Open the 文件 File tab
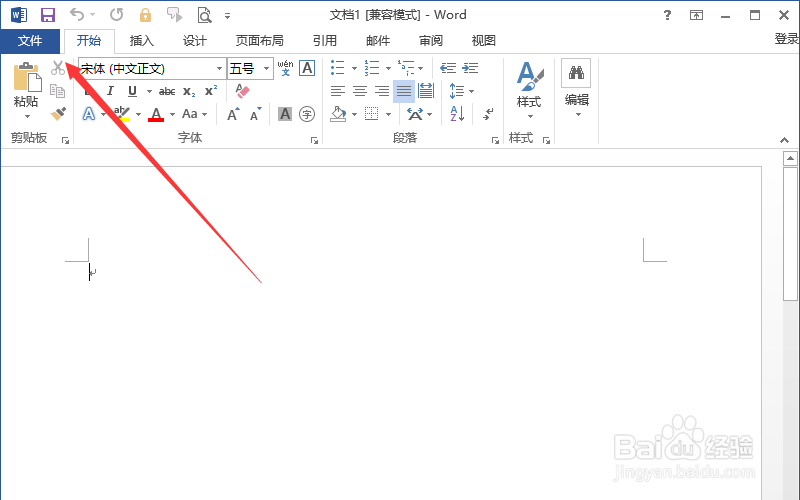800x500 pixels. [x=30, y=41]
